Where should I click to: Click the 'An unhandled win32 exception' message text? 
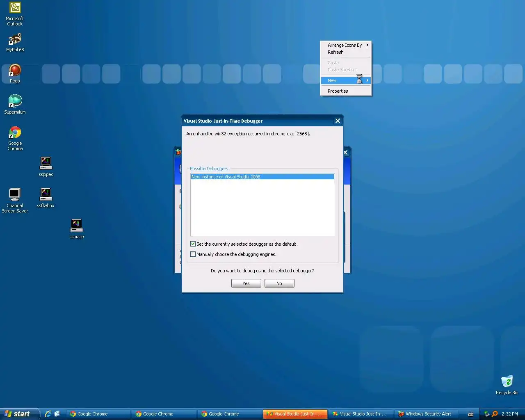point(248,134)
